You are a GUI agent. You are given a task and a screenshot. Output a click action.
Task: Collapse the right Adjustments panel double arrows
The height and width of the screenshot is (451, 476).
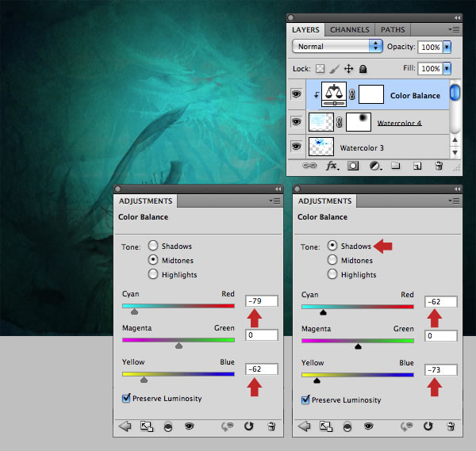point(457,189)
